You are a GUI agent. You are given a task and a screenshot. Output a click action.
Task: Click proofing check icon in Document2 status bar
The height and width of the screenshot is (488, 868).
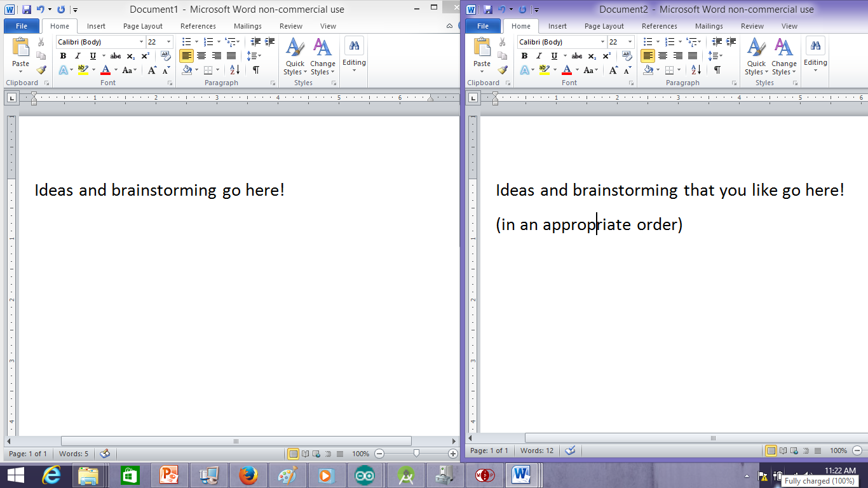(x=570, y=451)
